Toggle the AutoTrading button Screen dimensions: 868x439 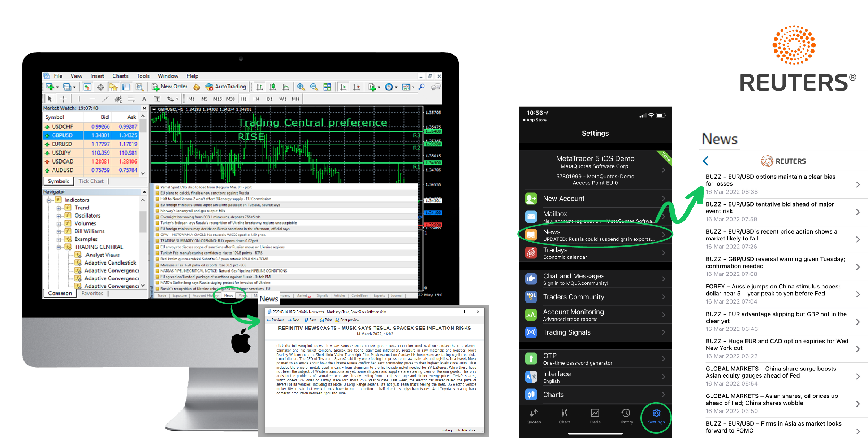(226, 87)
